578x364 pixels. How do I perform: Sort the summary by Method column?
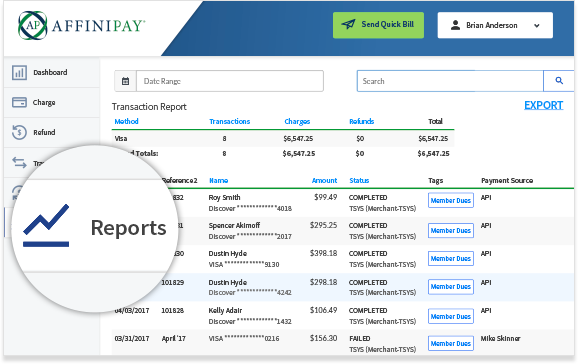coord(126,121)
